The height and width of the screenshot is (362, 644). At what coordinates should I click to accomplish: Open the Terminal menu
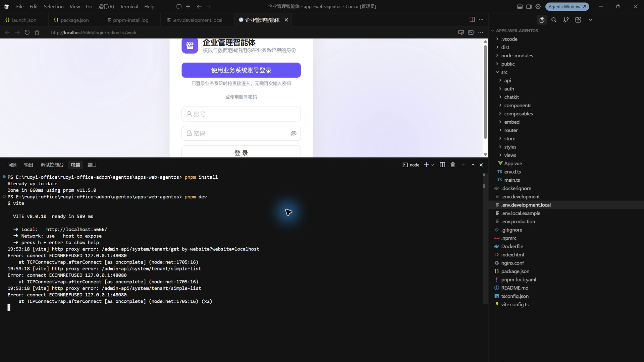pyautogui.click(x=129, y=6)
